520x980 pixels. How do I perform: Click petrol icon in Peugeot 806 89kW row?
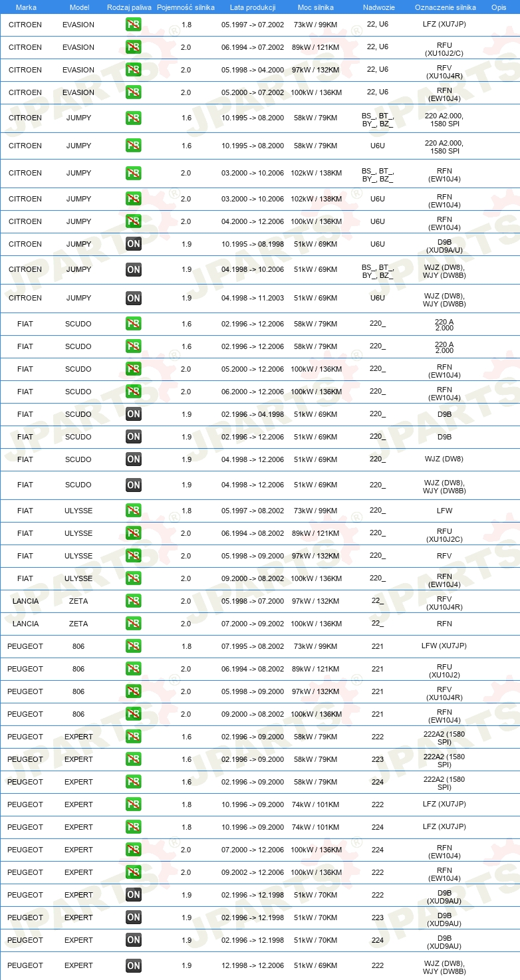pos(134,669)
